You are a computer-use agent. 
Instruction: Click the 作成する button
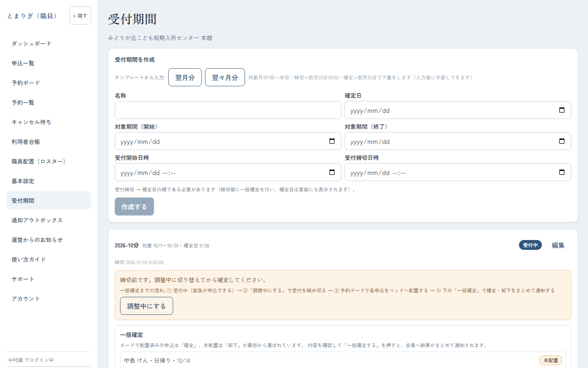click(x=134, y=206)
